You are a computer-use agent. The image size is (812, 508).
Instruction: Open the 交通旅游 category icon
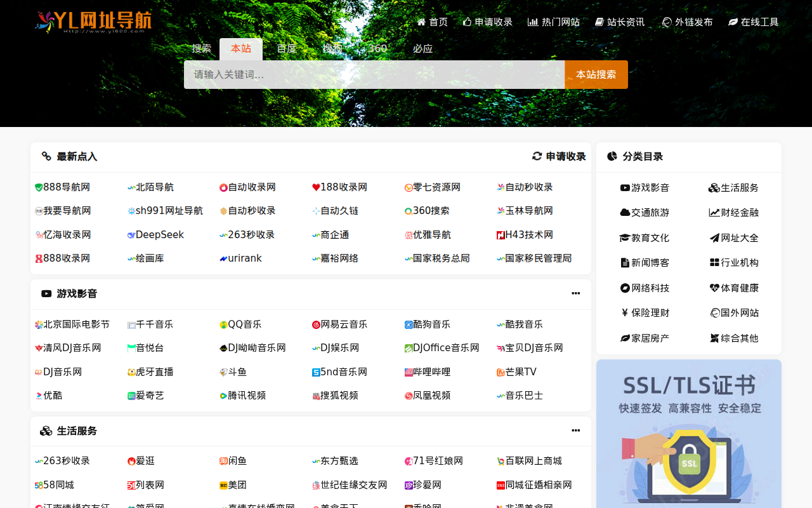(x=624, y=212)
